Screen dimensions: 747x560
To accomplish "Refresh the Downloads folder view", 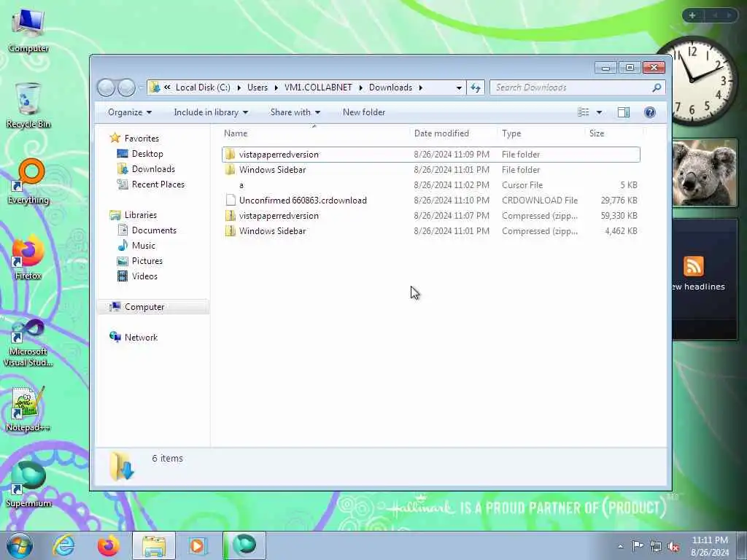I will tap(476, 87).
